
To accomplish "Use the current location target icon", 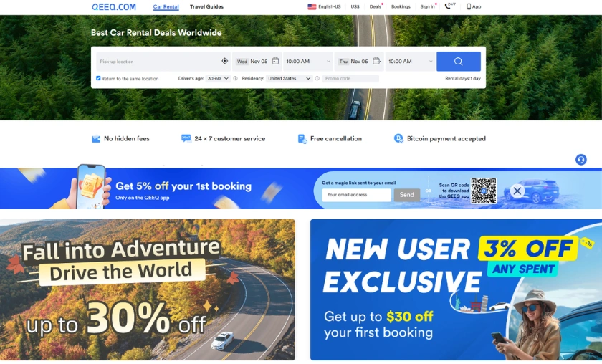I will pos(224,61).
